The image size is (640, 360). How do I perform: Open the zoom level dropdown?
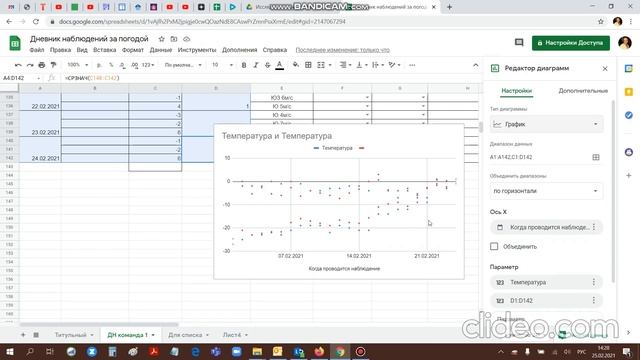pos(78,65)
